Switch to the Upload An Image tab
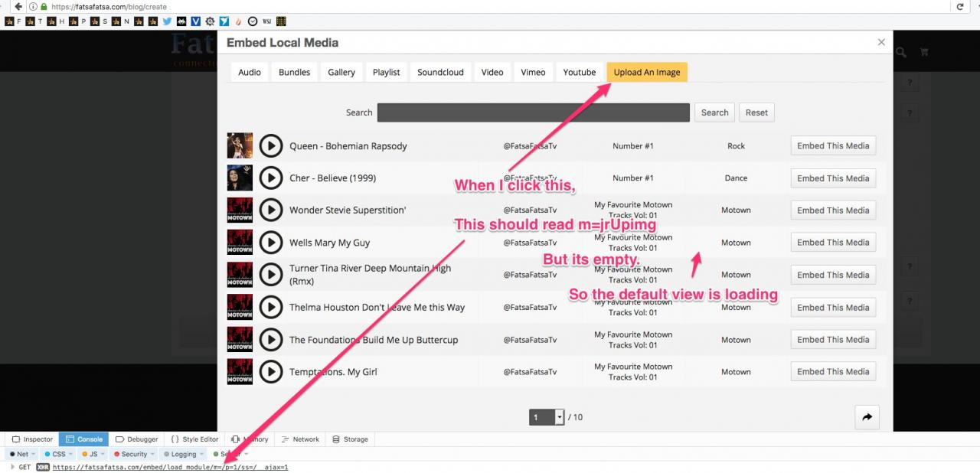The width and height of the screenshot is (980, 473). click(646, 72)
